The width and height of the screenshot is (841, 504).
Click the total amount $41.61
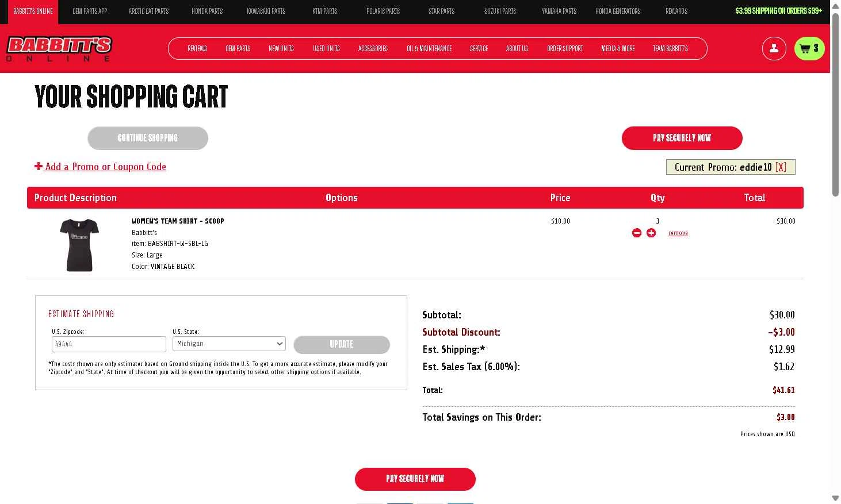[x=783, y=390]
